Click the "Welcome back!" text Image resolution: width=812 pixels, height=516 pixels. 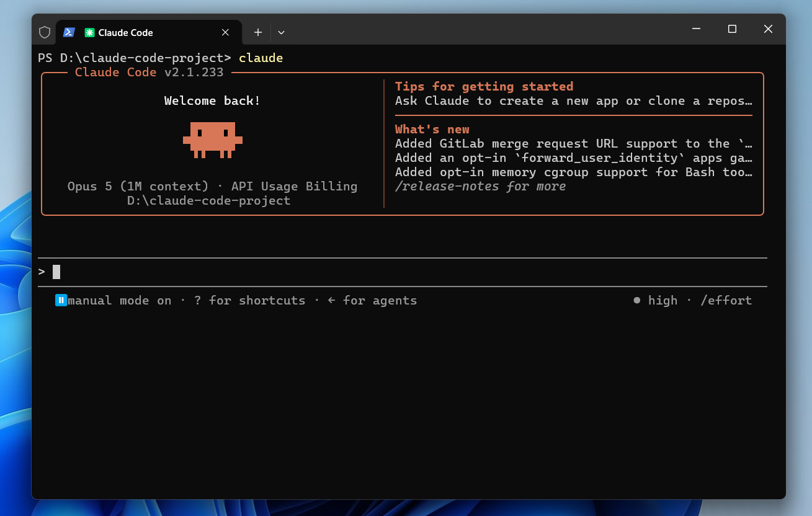[213, 100]
